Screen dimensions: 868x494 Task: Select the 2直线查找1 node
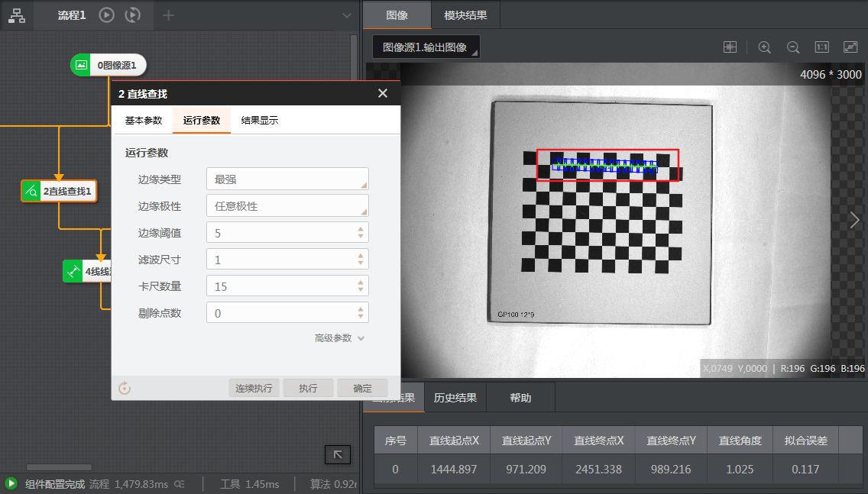(x=59, y=191)
